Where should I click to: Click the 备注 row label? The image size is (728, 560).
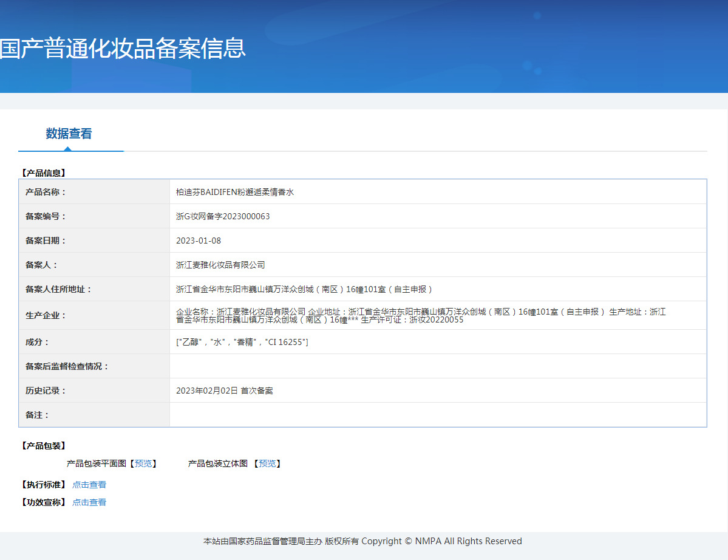pyautogui.click(x=37, y=415)
